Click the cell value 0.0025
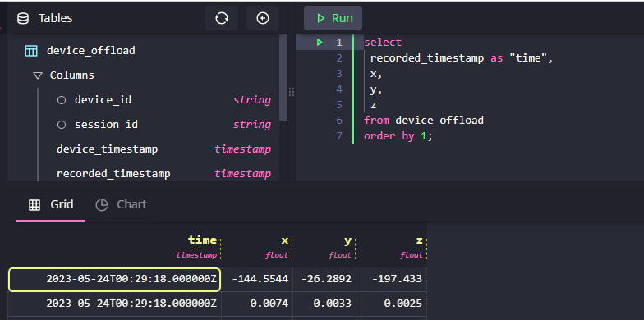 pyautogui.click(x=402, y=304)
